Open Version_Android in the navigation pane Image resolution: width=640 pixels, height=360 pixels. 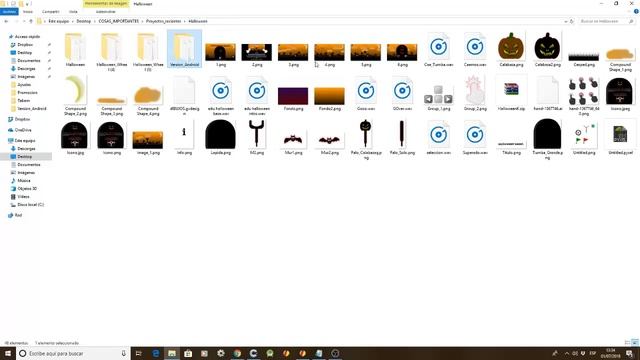31,109
